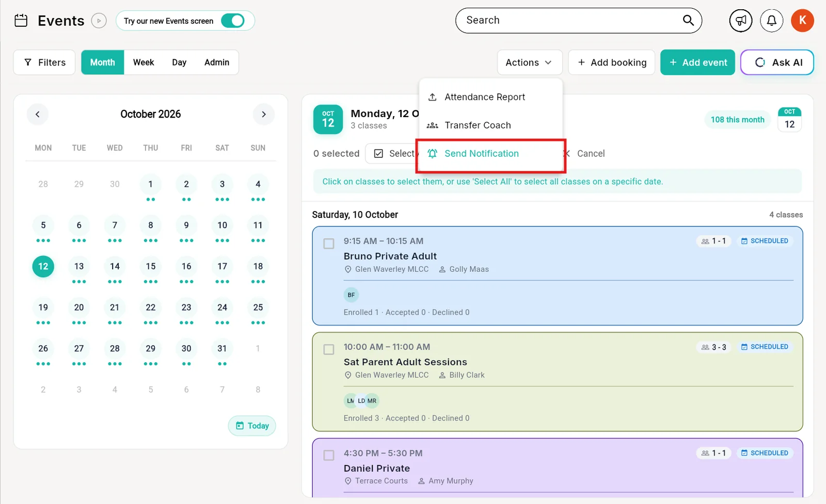This screenshot has height=504, width=826.
Task: Switch to the Week view tab
Action: (x=144, y=62)
